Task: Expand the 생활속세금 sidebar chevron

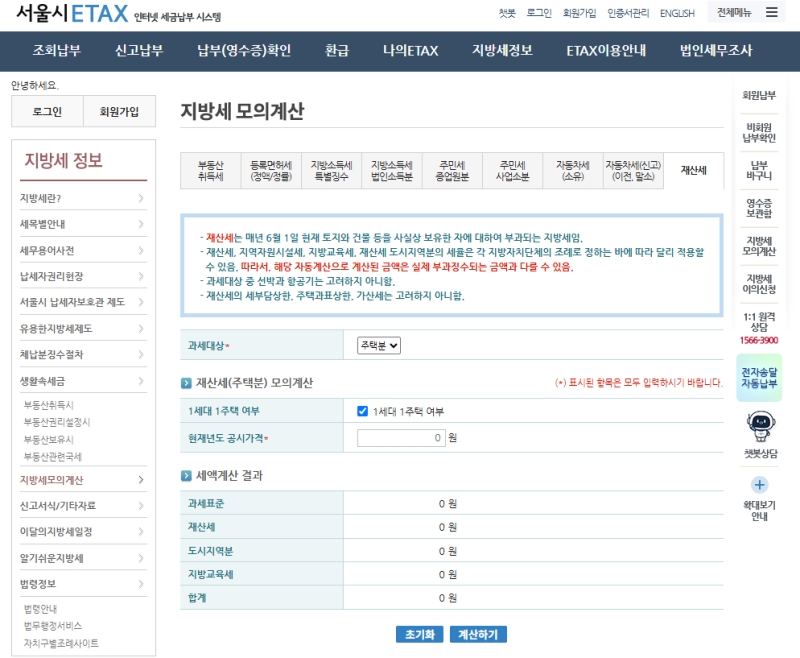Action: (141, 381)
